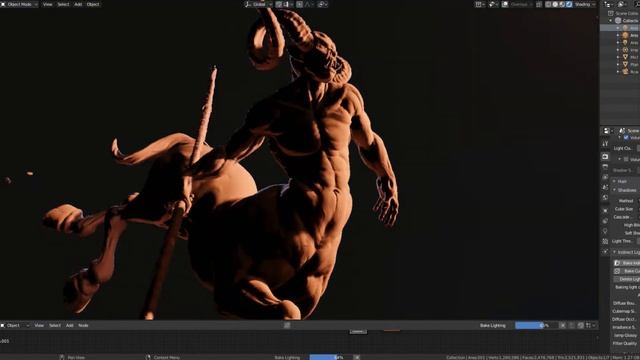Open object type visibility dropdown
The image size is (640, 360).
point(480,4)
